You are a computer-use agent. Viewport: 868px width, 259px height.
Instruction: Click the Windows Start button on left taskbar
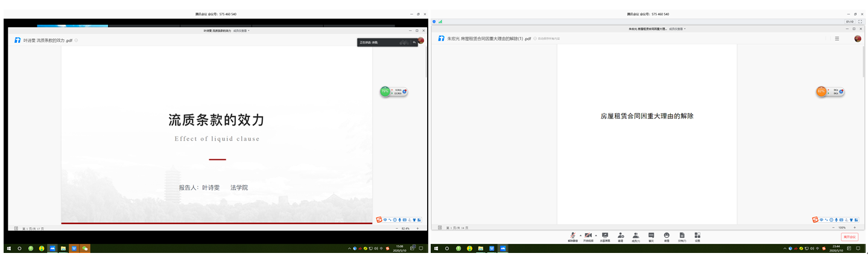9,248
